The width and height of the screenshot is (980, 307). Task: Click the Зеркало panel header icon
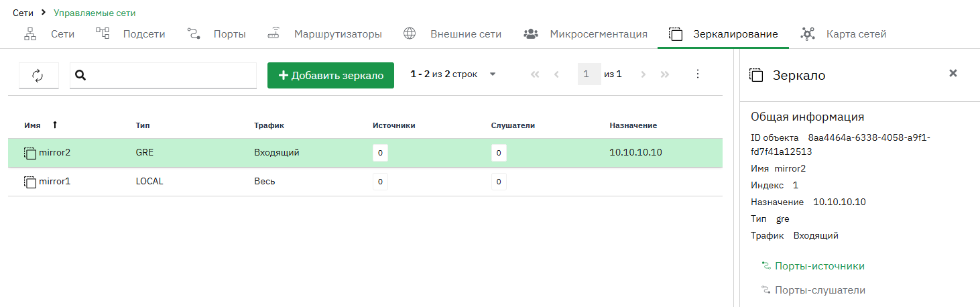click(x=756, y=76)
